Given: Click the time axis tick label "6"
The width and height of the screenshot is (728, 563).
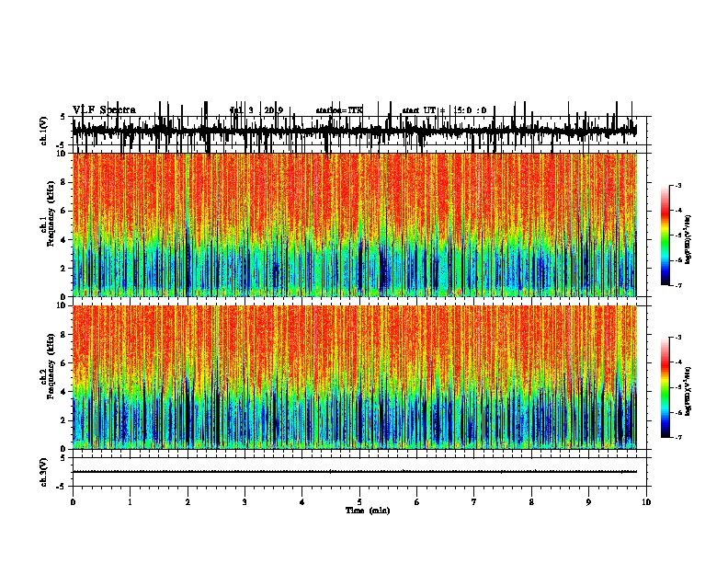Looking at the screenshot, I should coord(416,502).
